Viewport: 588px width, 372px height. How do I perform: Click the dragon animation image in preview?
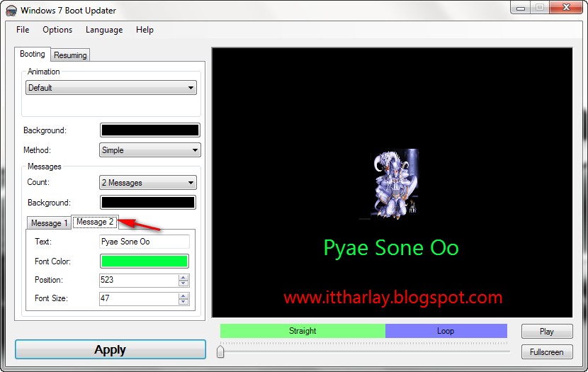[x=394, y=184]
